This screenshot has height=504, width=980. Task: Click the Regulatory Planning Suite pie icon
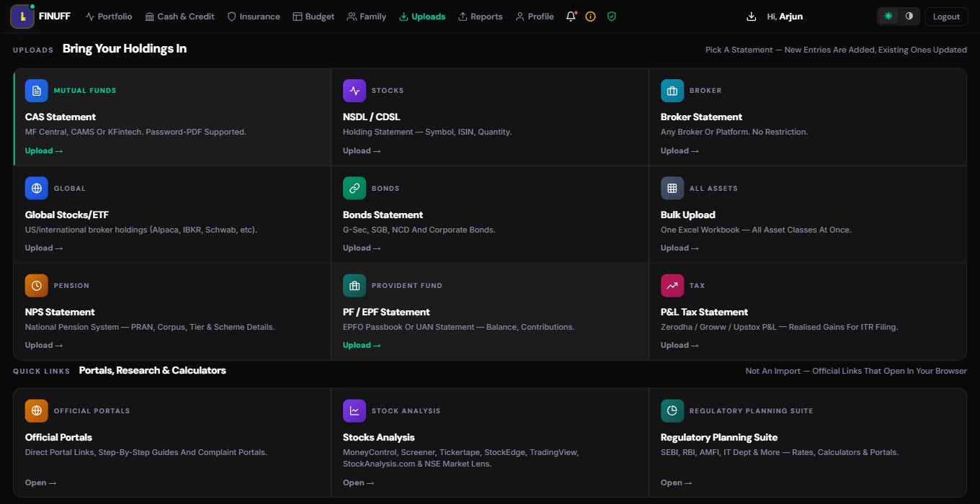[672, 411]
